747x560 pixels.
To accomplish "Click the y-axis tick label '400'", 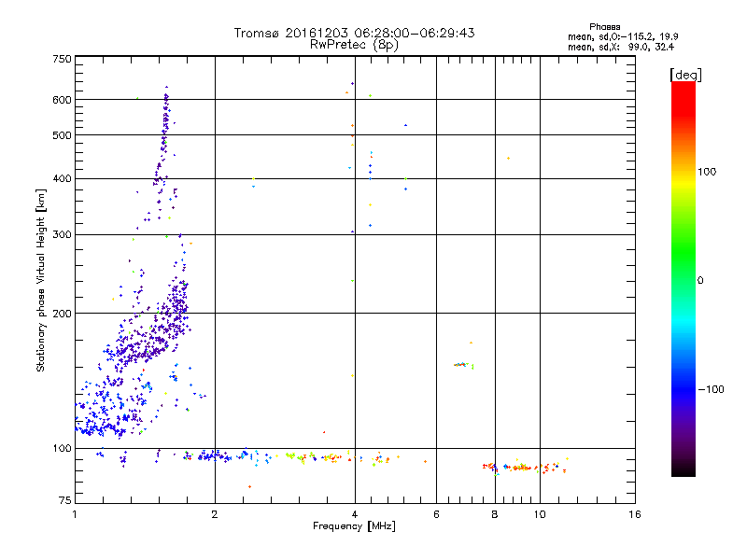I will click(62, 179).
